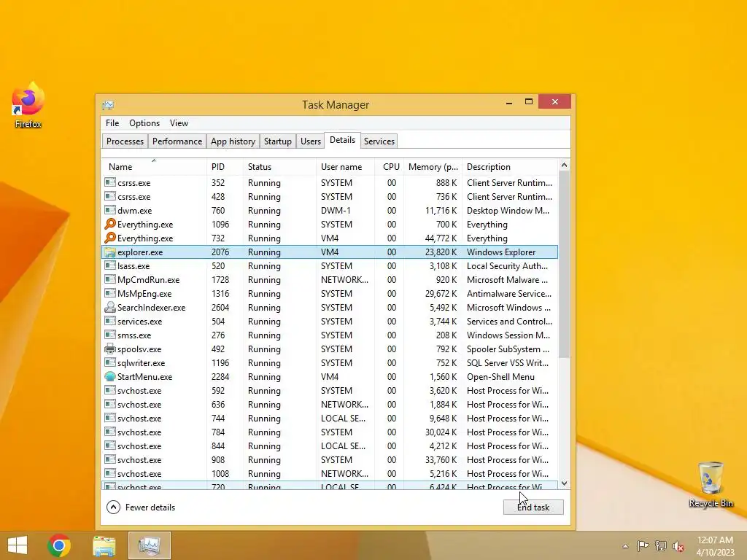Image resolution: width=747 pixels, height=560 pixels.
Task: Click the Task Manager taskbar button
Action: 149,545
